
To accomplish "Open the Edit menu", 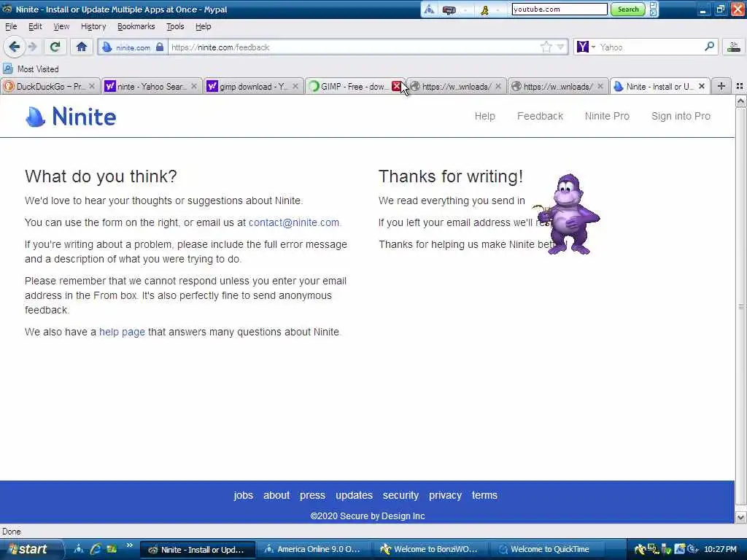I will [35, 26].
